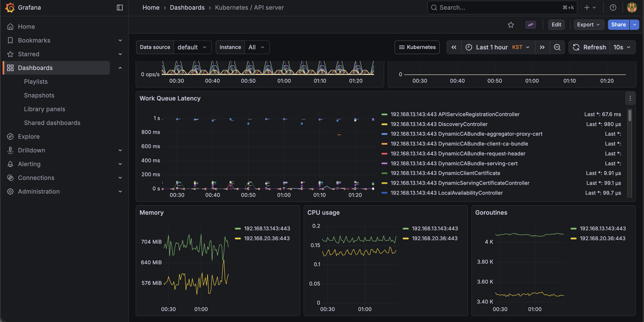Open Explore in the sidebar
This screenshot has width=644, height=322.
click(29, 137)
